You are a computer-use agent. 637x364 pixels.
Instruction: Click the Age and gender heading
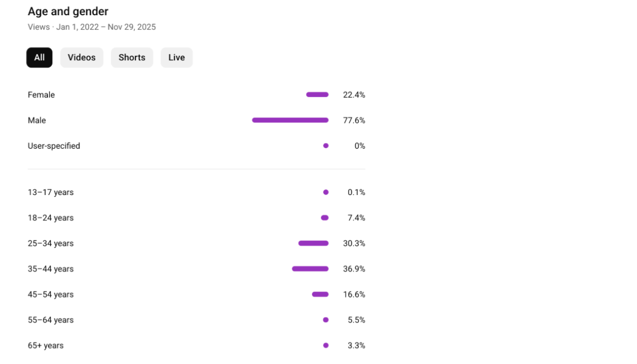pos(68,11)
